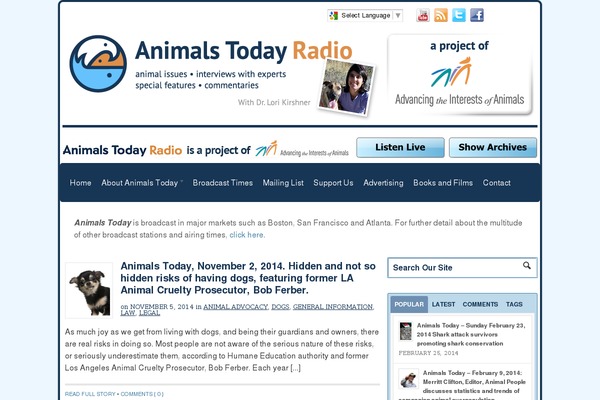Click the search magnifier icon
Image resolution: width=600 pixels, height=400 pixels.
coord(527,266)
